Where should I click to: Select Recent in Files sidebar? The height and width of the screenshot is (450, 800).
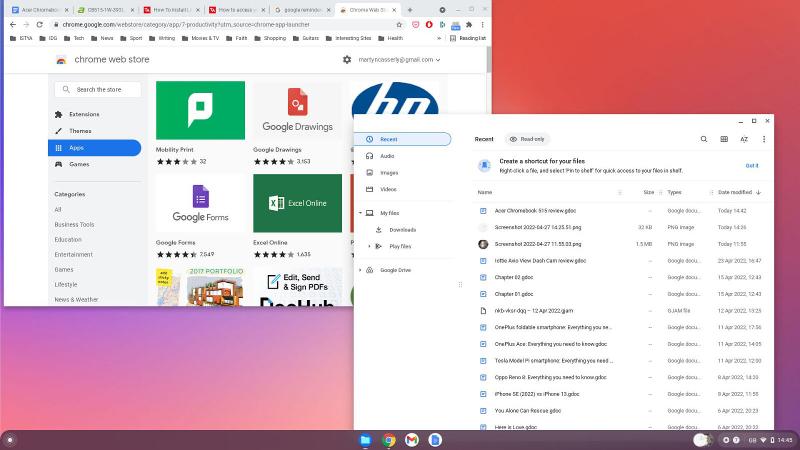tap(403, 139)
